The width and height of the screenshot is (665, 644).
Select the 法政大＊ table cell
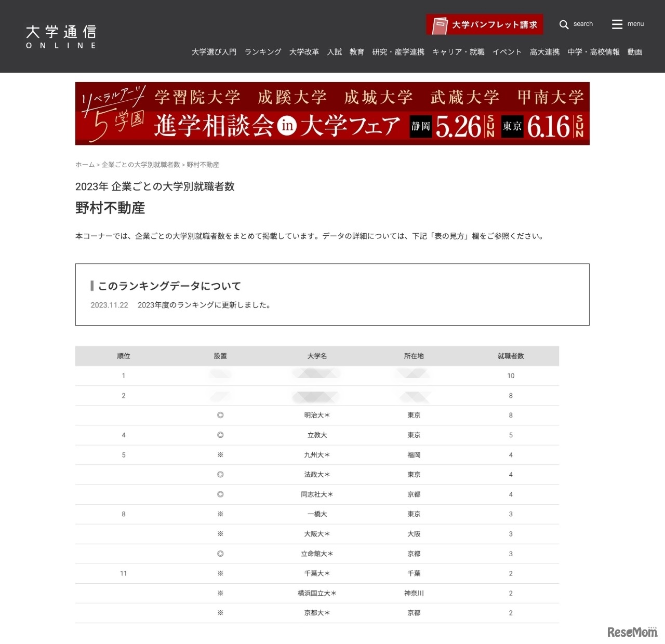[317, 475]
